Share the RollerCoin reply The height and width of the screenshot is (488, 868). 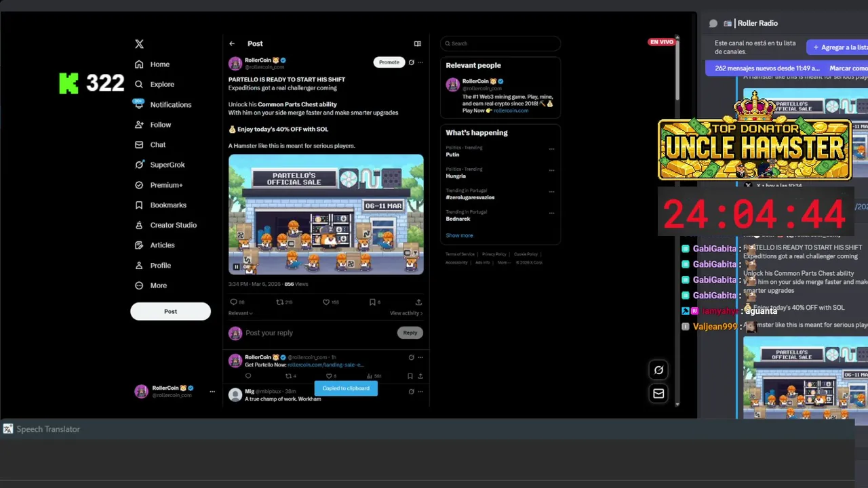pyautogui.click(x=420, y=376)
